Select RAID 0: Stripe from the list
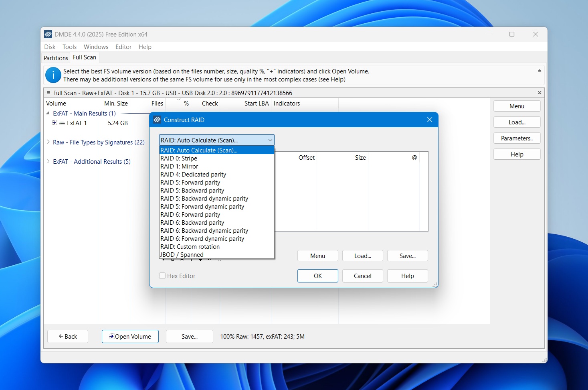The width and height of the screenshot is (588, 390). [x=179, y=158]
